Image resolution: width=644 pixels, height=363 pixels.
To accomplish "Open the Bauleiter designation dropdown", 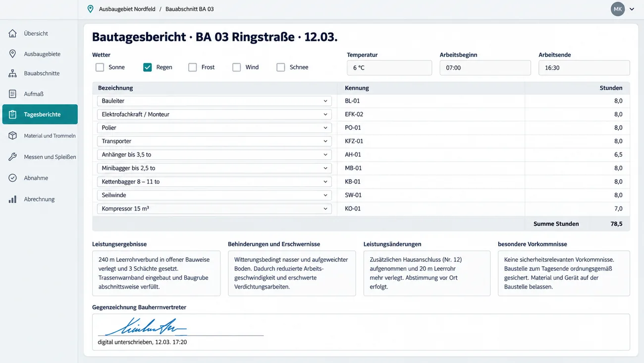I will click(x=215, y=101).
